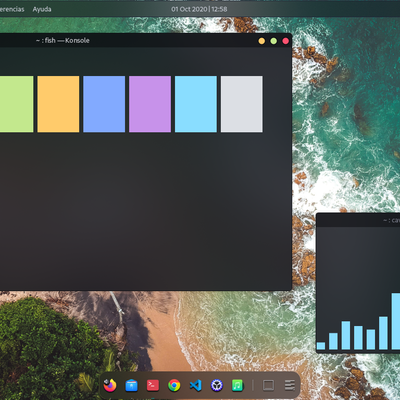Click the '~ : fish — Konsole' title bar text

tap(63, 41)
